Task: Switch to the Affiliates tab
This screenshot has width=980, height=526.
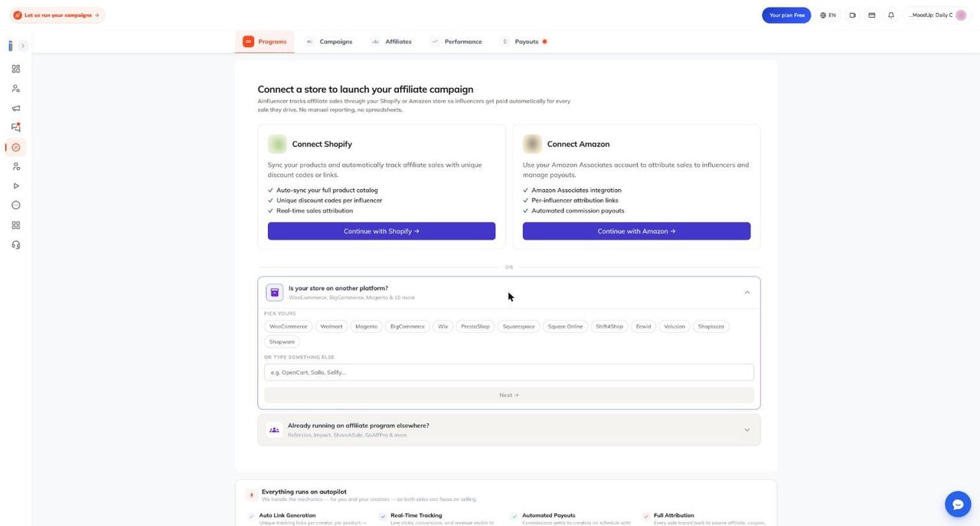Action: click(391, 41)
